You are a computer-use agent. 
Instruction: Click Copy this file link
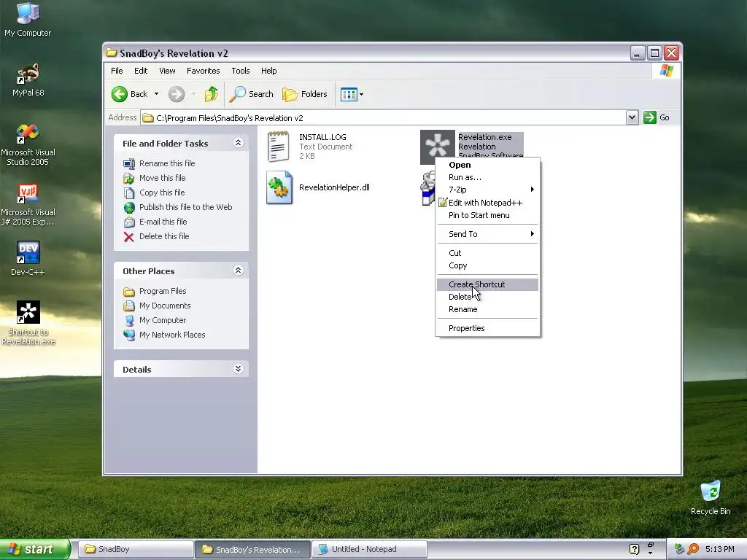tap(161, 192)
